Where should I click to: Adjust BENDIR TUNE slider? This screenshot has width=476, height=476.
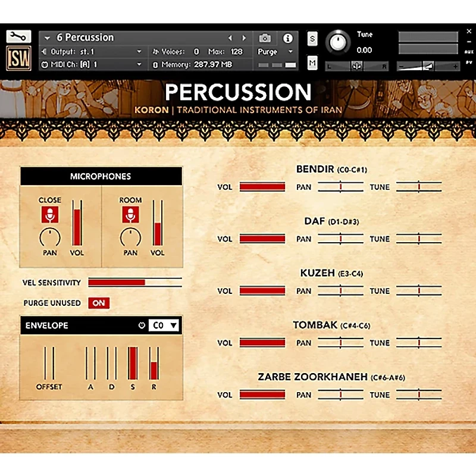[419, 187]
